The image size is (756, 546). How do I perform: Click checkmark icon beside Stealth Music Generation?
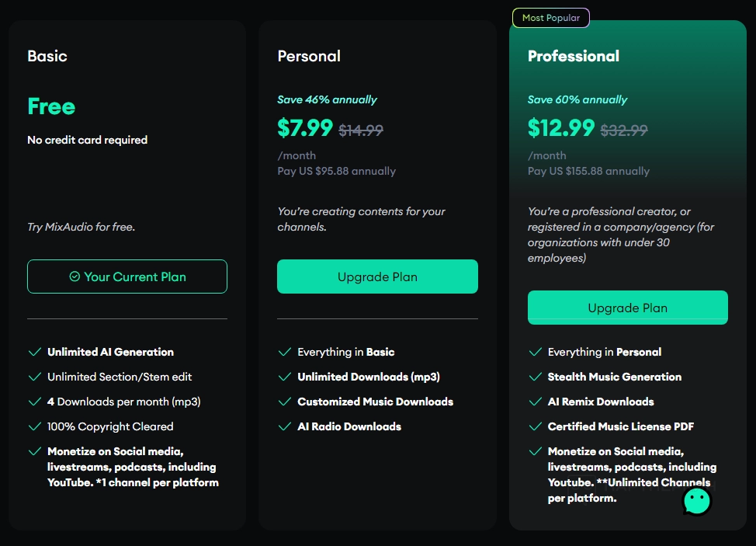(535, 377)
